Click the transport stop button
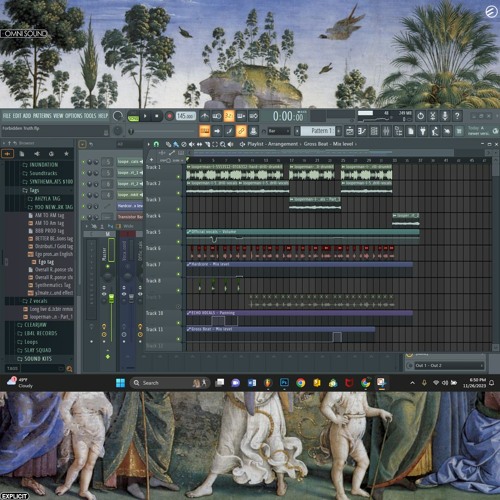Image resolution: width=500 pixels, height=500 pixels. [x=157, y=116]
